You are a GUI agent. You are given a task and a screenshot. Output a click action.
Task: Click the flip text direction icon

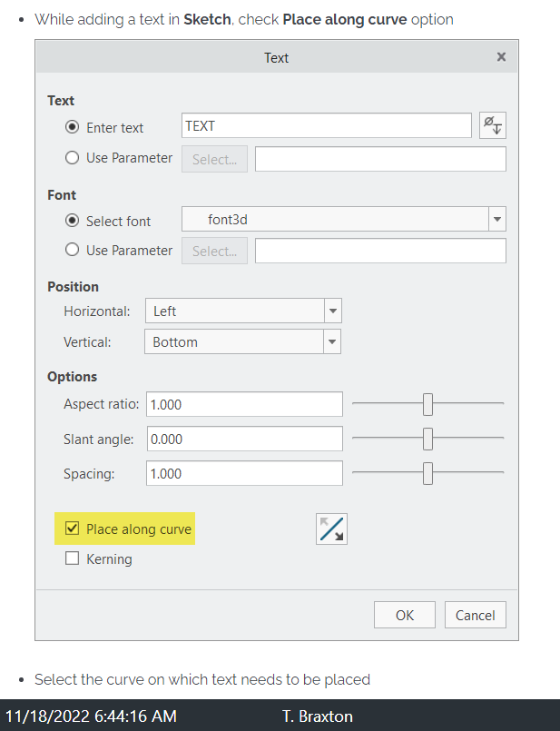pos(331,529)
